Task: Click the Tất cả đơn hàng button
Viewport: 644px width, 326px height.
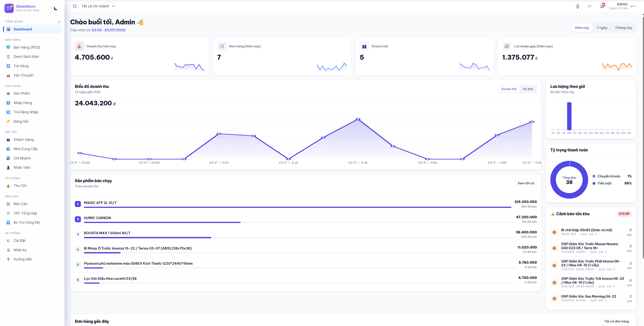Action: [x=616, y=321]
